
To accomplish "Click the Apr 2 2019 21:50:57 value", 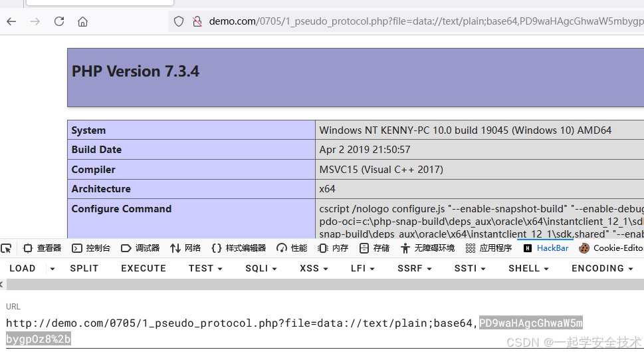I will (365, 150).
